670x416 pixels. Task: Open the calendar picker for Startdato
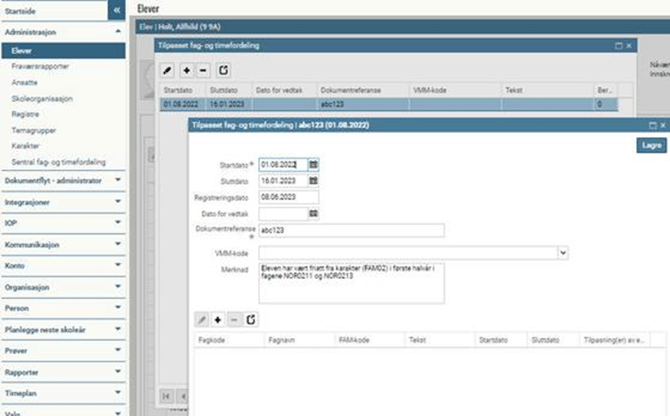point(313,164)
